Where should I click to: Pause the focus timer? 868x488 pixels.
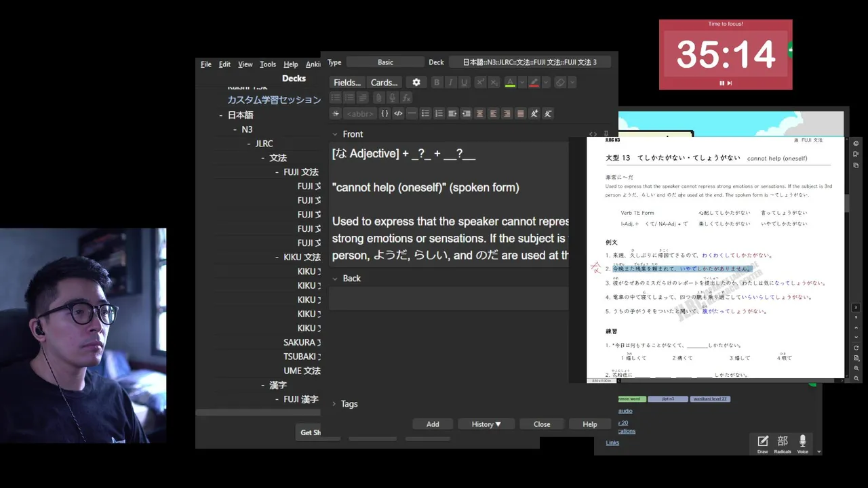(722, 83)
